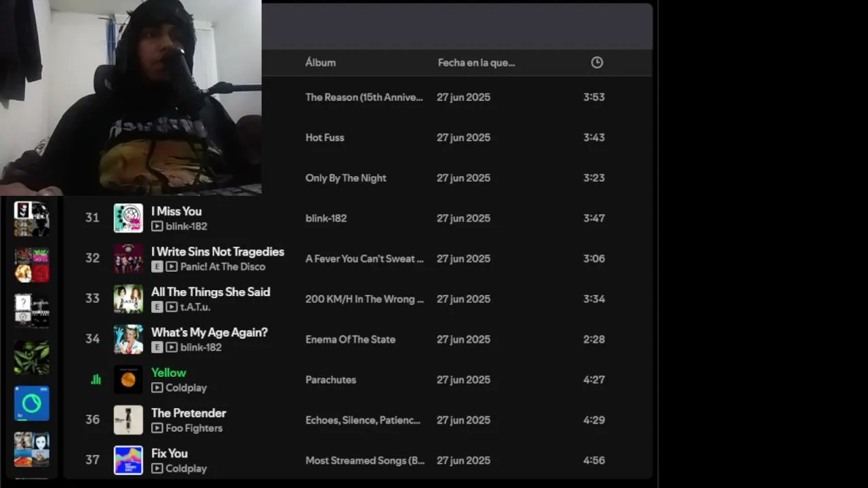Open artist t.A.T.u.
The height and width of the screenshot is (488, 868).
[195, 307]
